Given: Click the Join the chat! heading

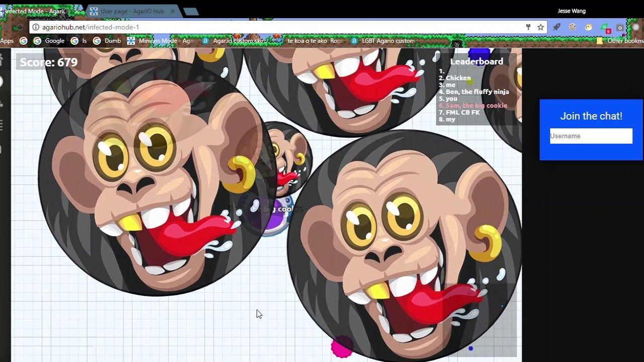Looking at the screenshot, I should tap(591, 116).
